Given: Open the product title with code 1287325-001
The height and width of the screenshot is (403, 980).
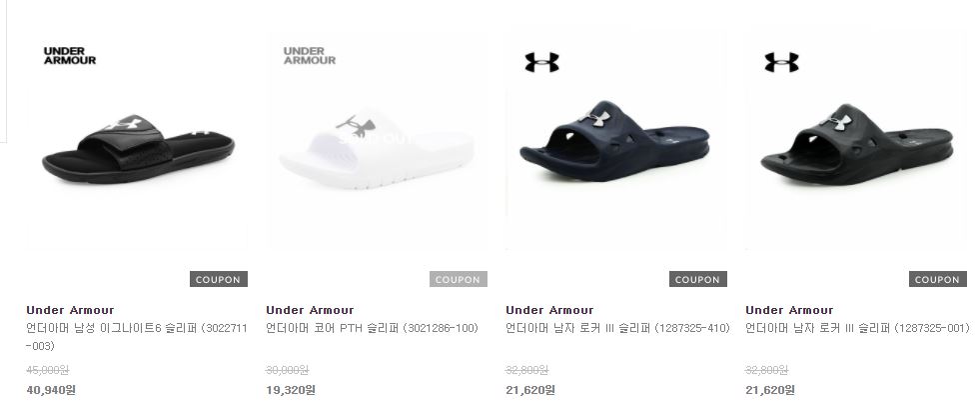Looking at the screenshot, I should coord(857,328).
